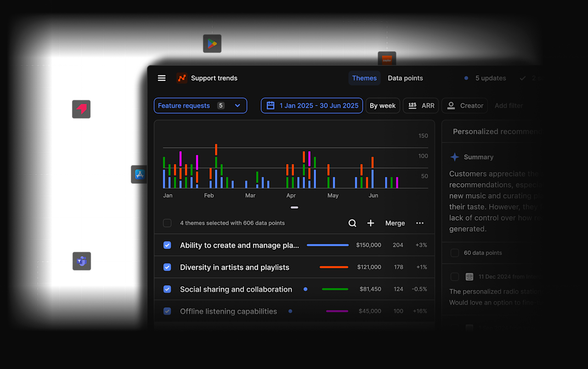Click the person icon in the Creator filter
Screen dimensions: 588x369
(x=452, y=106)
